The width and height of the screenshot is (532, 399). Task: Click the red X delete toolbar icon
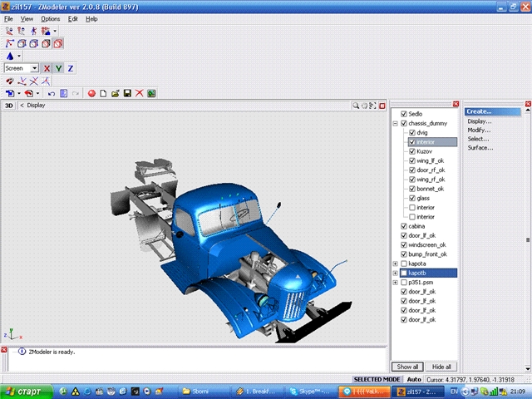click(140, 94)
